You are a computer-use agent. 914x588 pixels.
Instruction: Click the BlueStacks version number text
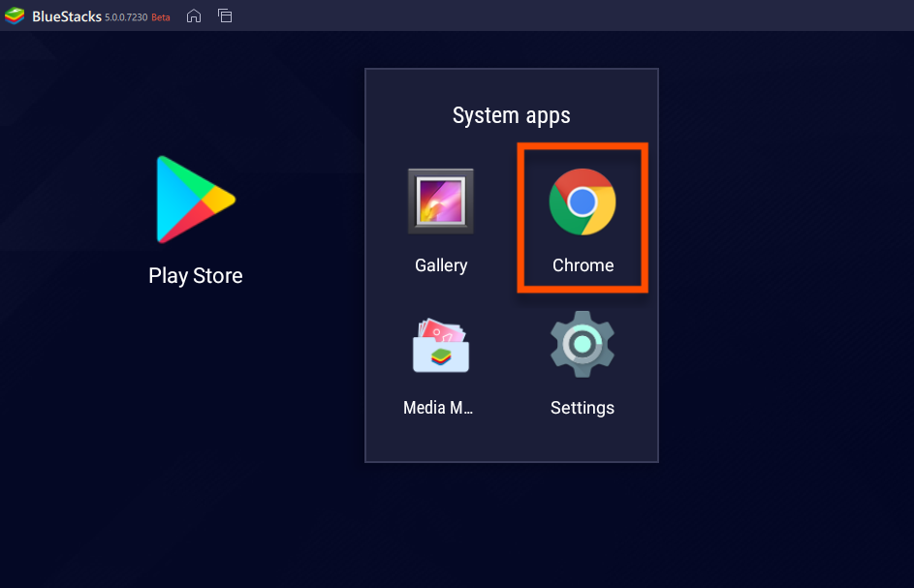pos(127,16)
